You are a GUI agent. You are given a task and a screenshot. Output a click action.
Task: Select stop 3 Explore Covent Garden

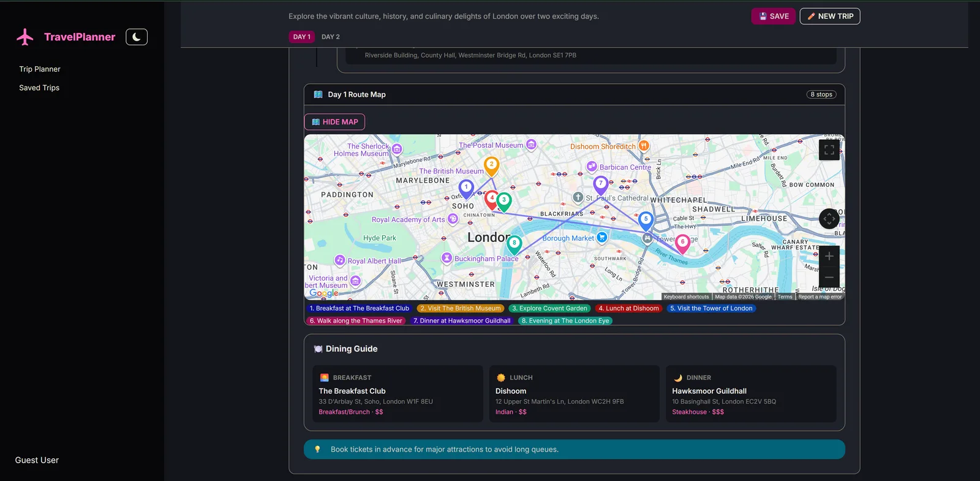549,309
